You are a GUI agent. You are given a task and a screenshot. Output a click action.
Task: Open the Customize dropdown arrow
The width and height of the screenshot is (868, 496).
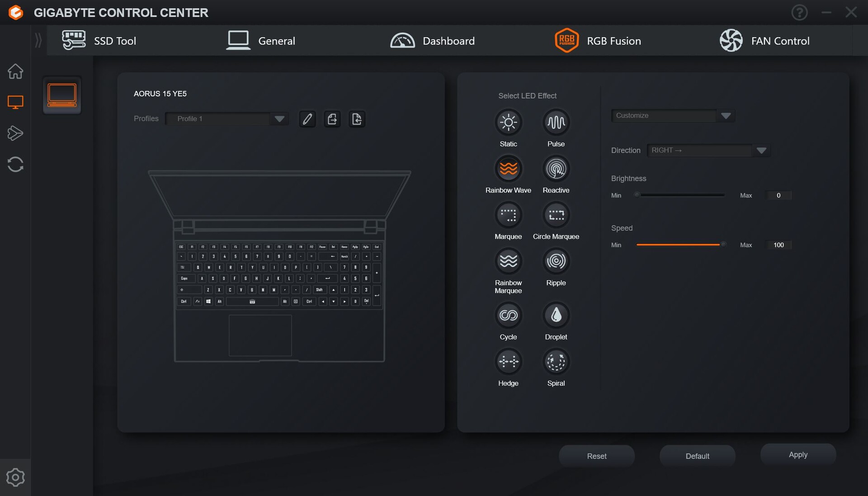[x=726, y=116]
